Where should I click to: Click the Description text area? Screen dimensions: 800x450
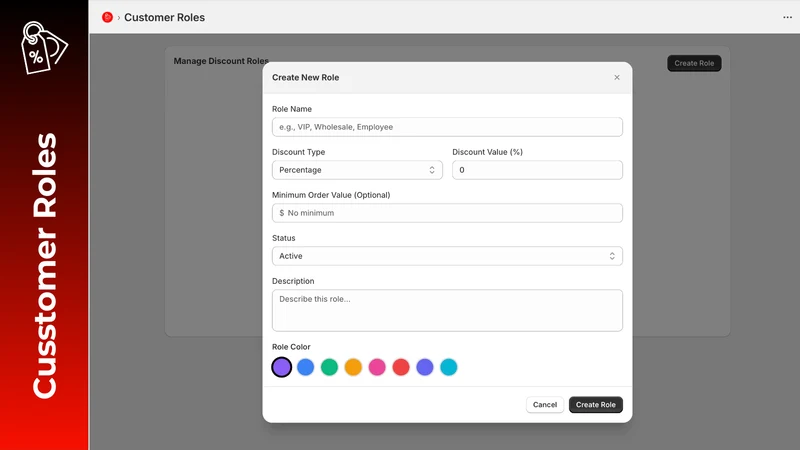tap(447, 311)
